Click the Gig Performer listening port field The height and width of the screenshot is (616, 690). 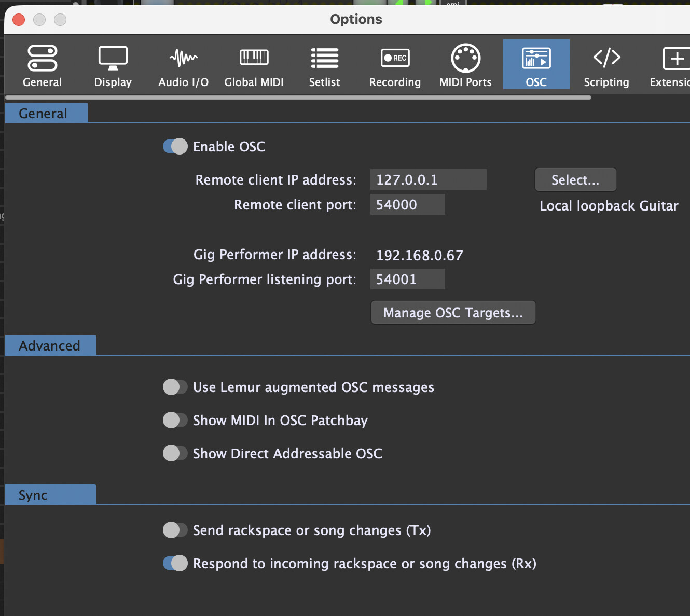click(x=407, y=279)
